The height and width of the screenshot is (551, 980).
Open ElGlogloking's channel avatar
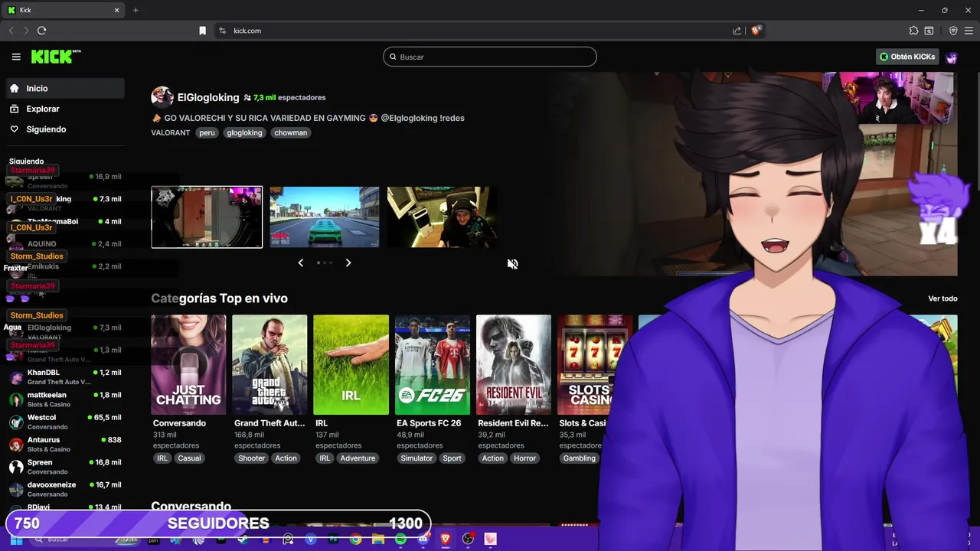coord(162,97)
